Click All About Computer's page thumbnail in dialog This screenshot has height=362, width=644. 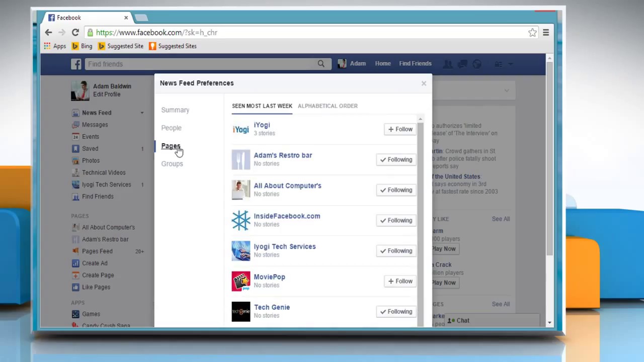pyautogui.click(x=240, y=190)
